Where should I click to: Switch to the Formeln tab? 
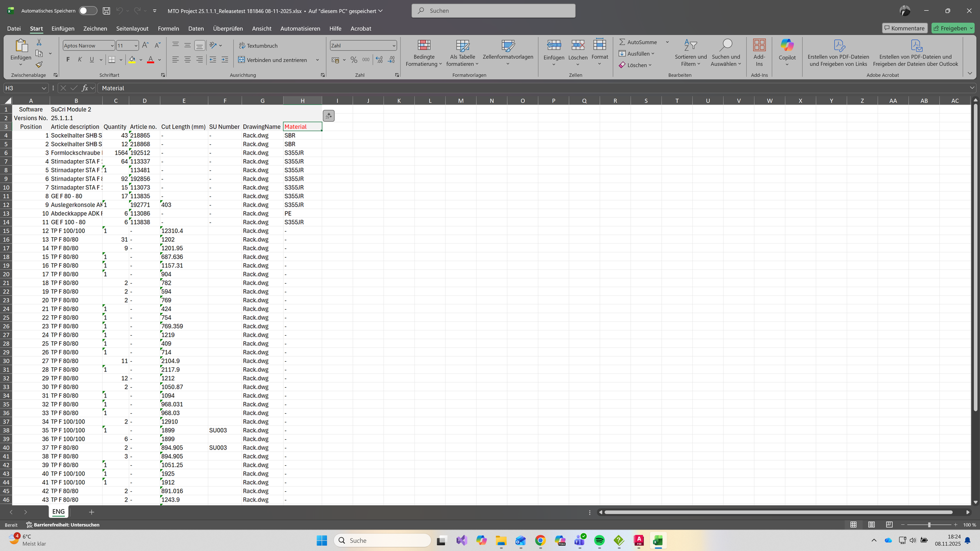click(x=168, y=29)
